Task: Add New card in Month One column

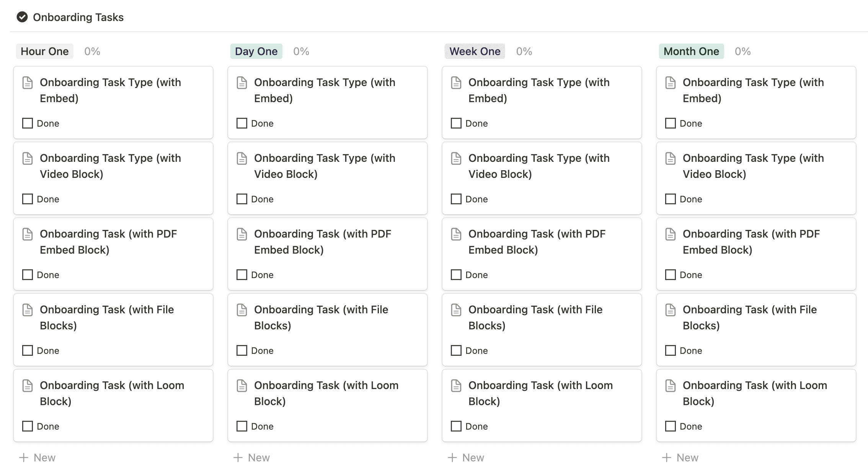Action: 680,458
